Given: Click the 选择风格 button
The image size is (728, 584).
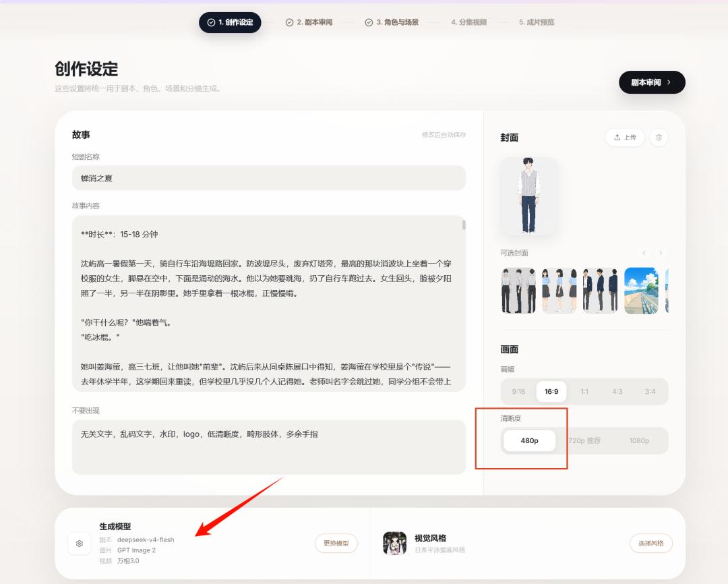Looking at the screenshot, I should [651, 543].
